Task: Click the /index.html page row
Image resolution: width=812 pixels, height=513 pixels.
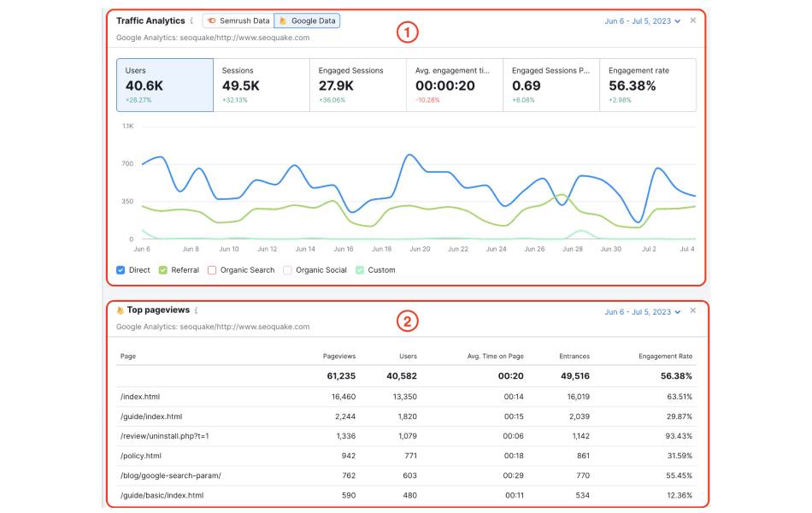Action: 407,397
